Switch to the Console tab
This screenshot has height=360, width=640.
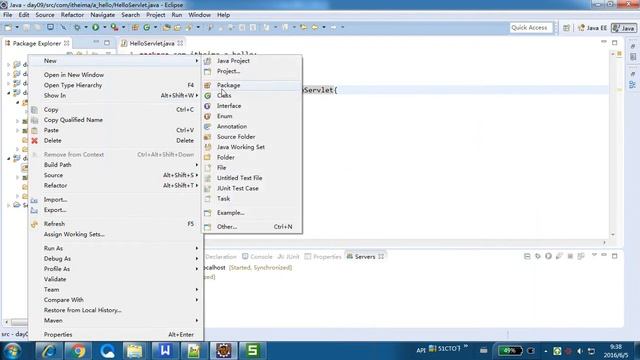[257, 257]
